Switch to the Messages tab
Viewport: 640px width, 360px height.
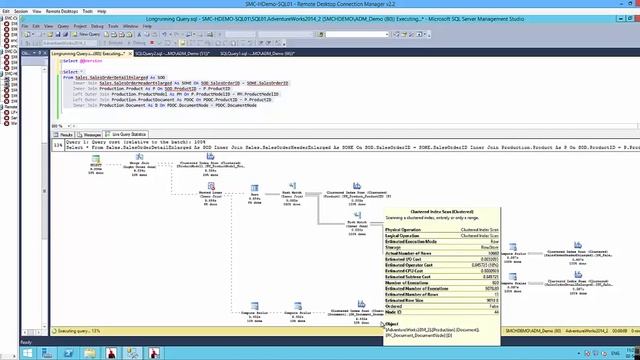pyautogui.click(x=89, y=134)
